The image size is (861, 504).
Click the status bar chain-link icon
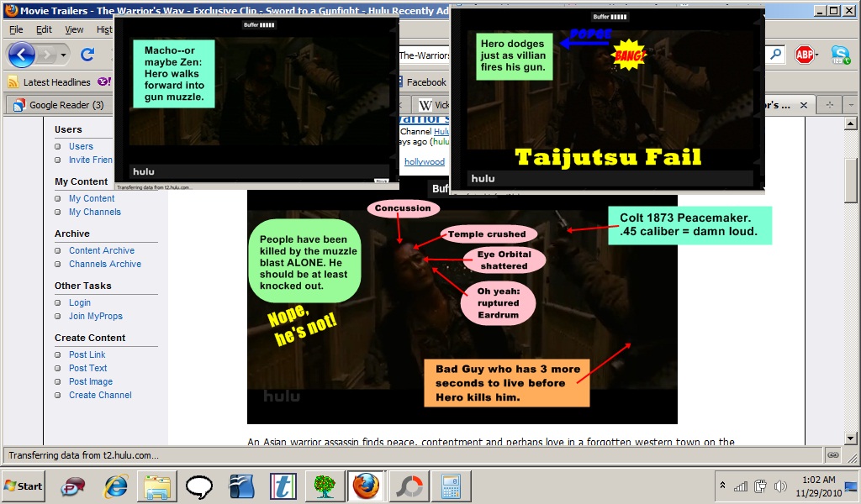tap(833, 454)
